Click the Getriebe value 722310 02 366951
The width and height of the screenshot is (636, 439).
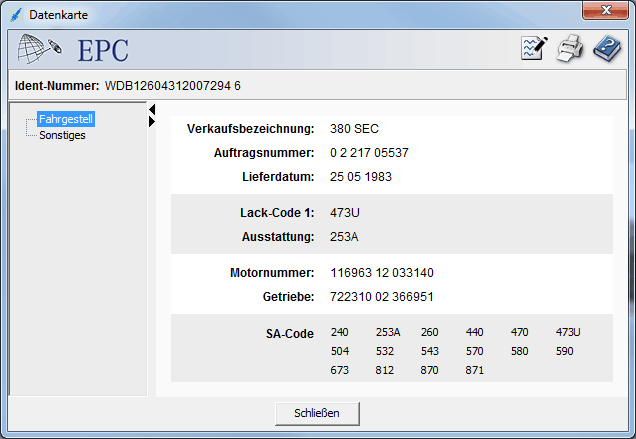tap(381, 297)
